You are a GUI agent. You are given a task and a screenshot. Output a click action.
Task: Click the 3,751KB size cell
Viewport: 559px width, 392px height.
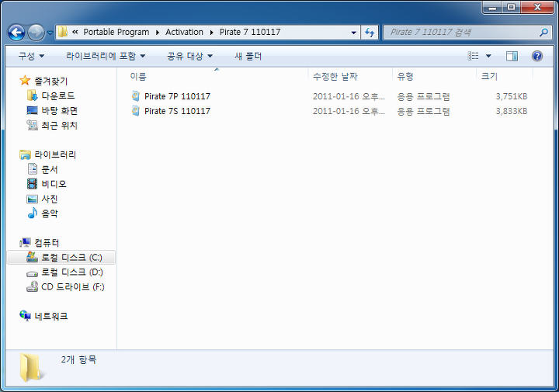[x=511, y=96]
